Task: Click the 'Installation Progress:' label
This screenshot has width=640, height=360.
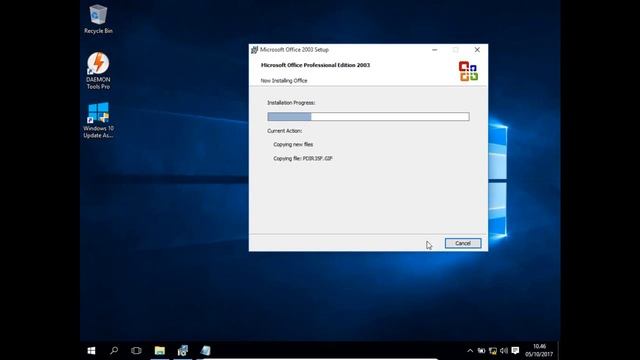Action: pos(291,103)
